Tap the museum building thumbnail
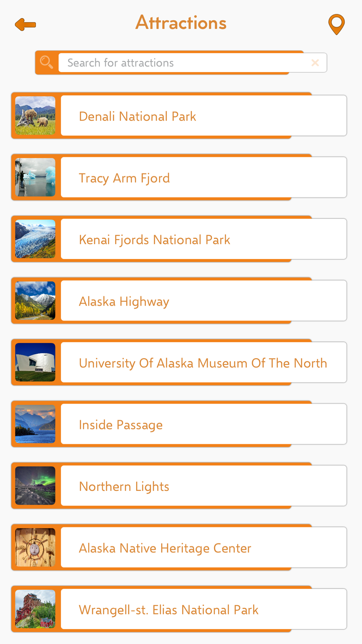Viewport: 362px width, 644px height. pyautogui.click(x=35, y=362)
